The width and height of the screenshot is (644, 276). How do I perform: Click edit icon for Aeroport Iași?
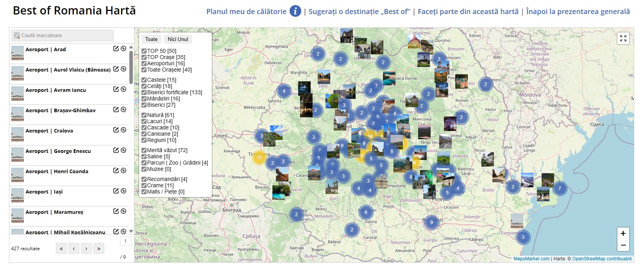[x=116, y=191]
